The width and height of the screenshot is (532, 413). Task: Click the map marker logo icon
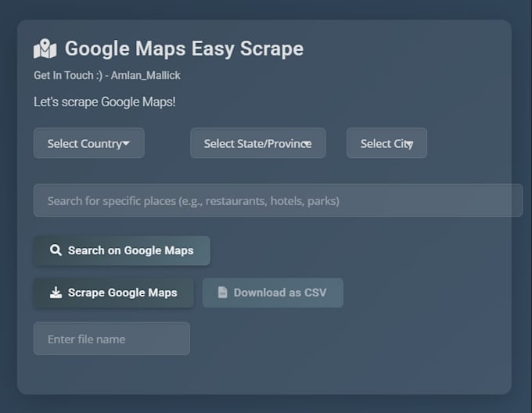(x=45, y=48)
